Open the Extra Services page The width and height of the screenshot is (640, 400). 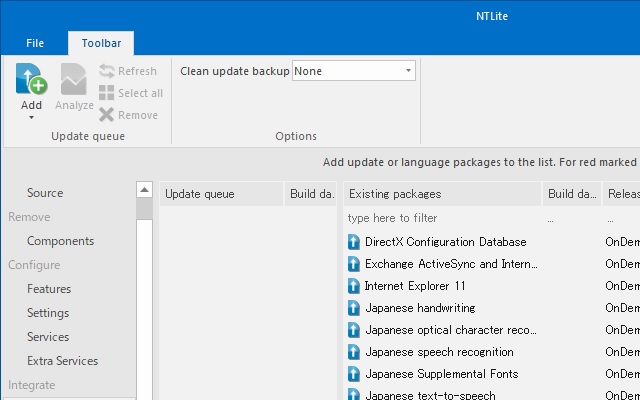[62, 361]
